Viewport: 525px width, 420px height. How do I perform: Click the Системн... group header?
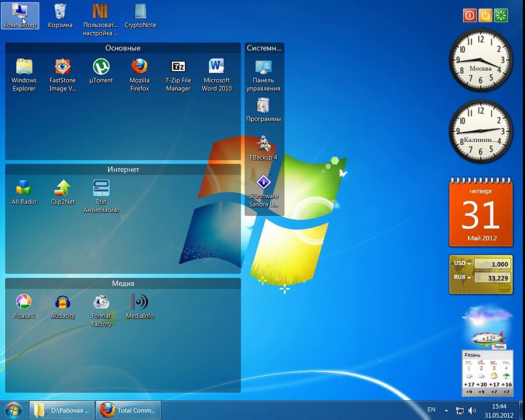264,48
